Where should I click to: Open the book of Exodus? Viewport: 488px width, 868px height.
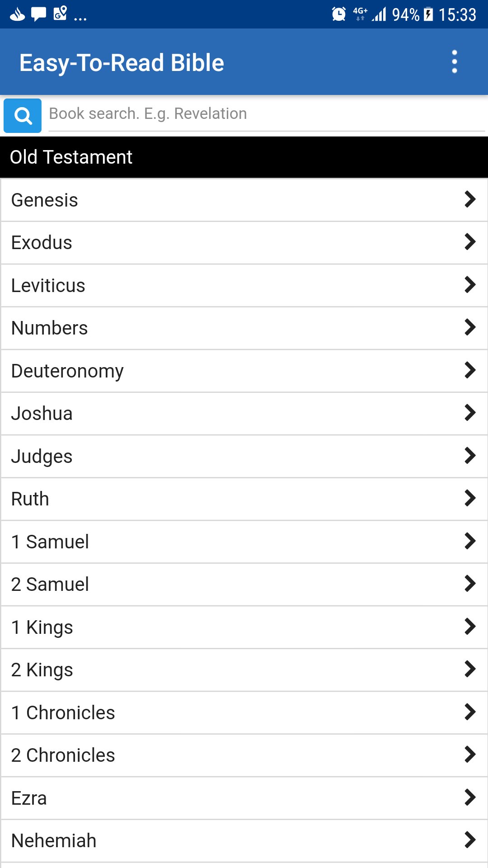click(244, 243)
